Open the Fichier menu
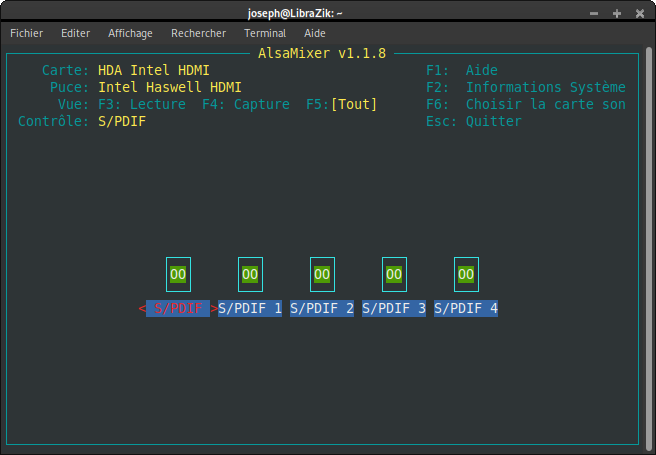This screenshot has height=455, width=656. (26, 33)
